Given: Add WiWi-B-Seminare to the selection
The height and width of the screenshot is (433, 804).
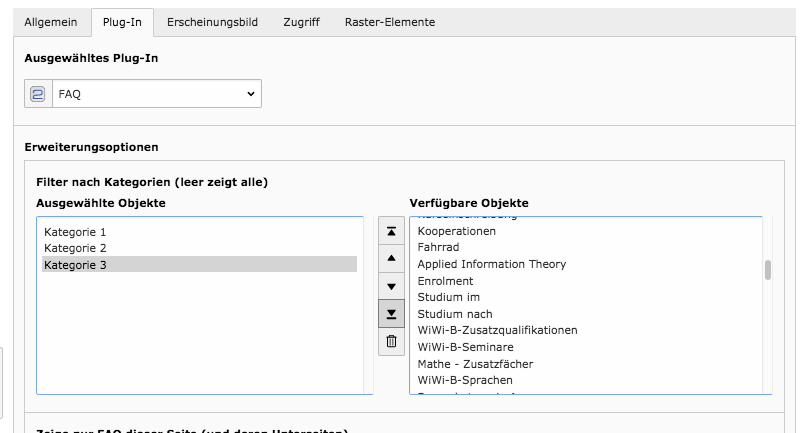Looking at the screenshot, I should (x=465, y=347).
